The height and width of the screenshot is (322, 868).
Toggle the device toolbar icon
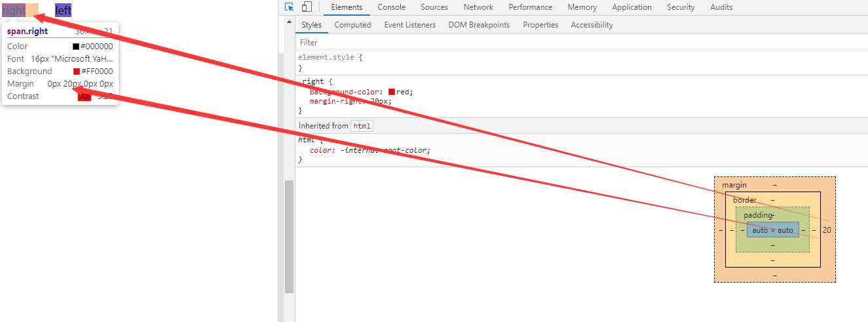(x=307, y=7)
